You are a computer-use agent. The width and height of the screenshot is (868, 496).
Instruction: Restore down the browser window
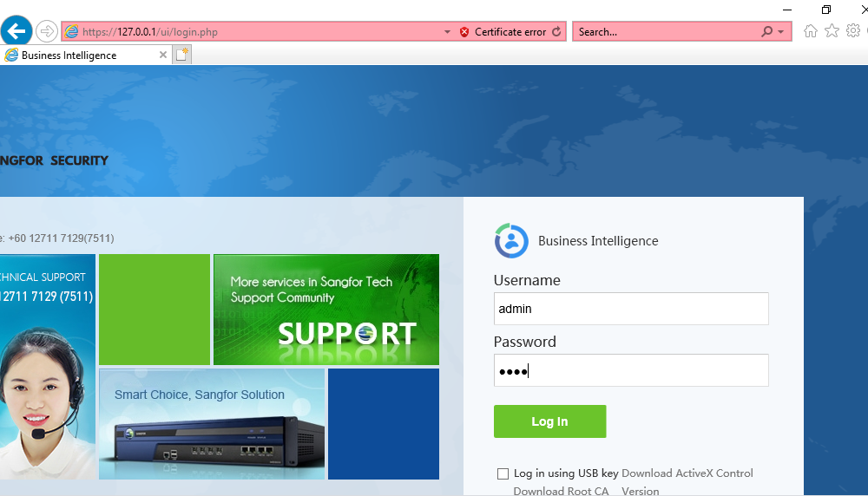point(826,10)
